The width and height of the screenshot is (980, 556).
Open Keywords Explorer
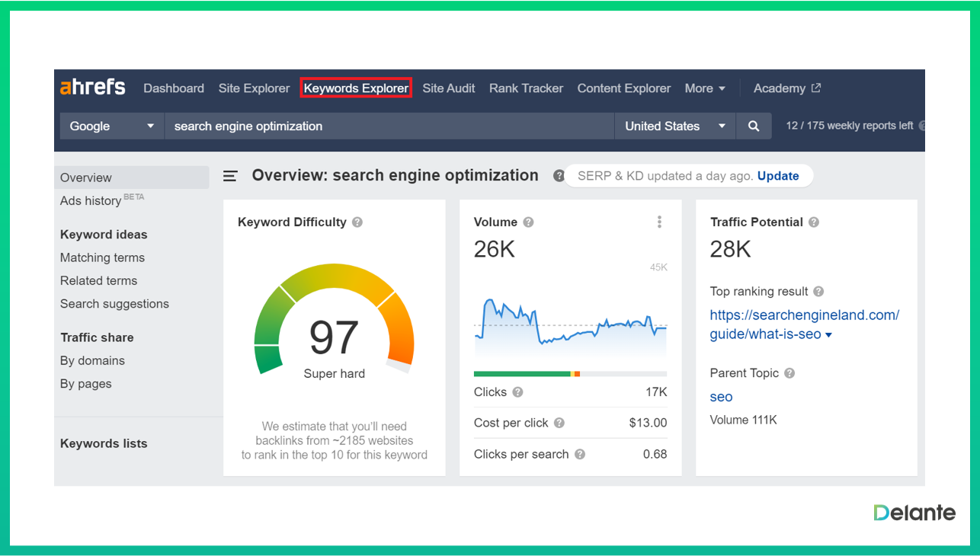(356, 88)
